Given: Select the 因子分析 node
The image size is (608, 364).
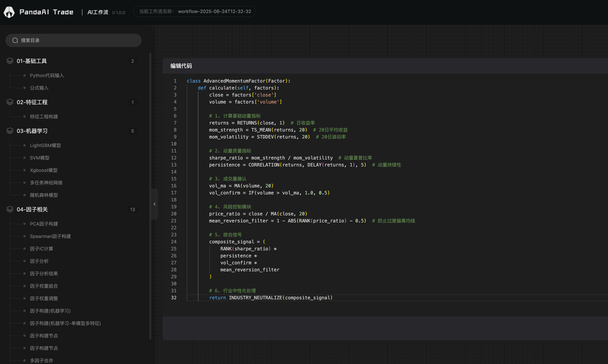Looking at the screenshot, I should [39, 261].
